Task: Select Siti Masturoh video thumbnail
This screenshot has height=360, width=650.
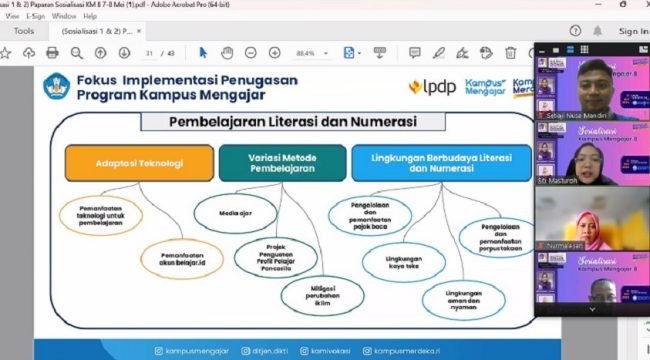Action: pyautogui.click(x=593, y=153)
